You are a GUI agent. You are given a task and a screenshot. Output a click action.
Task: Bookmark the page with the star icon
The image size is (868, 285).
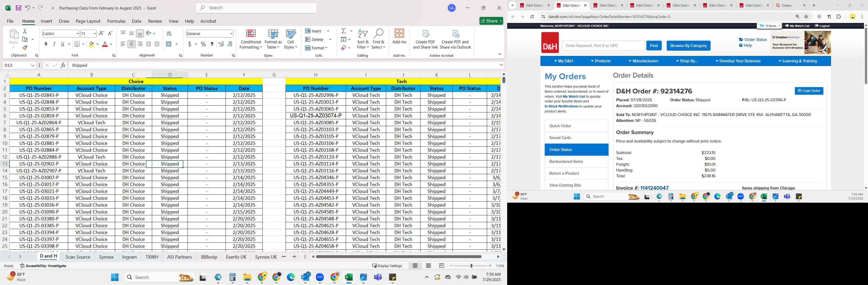click(x=806, y=16)
